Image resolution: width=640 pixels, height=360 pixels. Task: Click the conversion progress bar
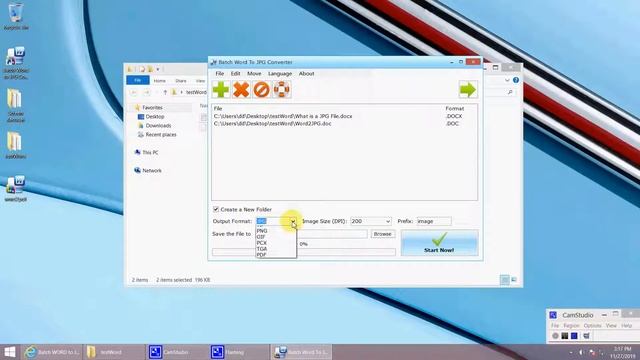[304, 252]
